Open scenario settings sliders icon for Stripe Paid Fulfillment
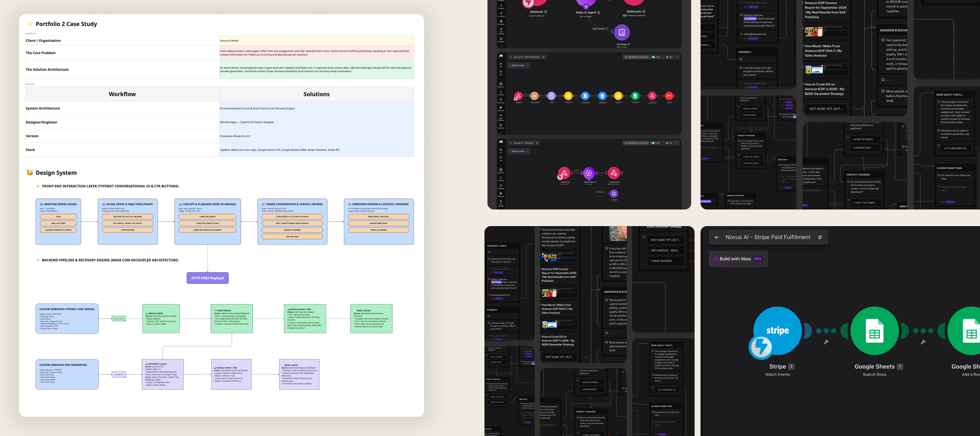This screenshot has width=980, height=436. tap(820, 238)
